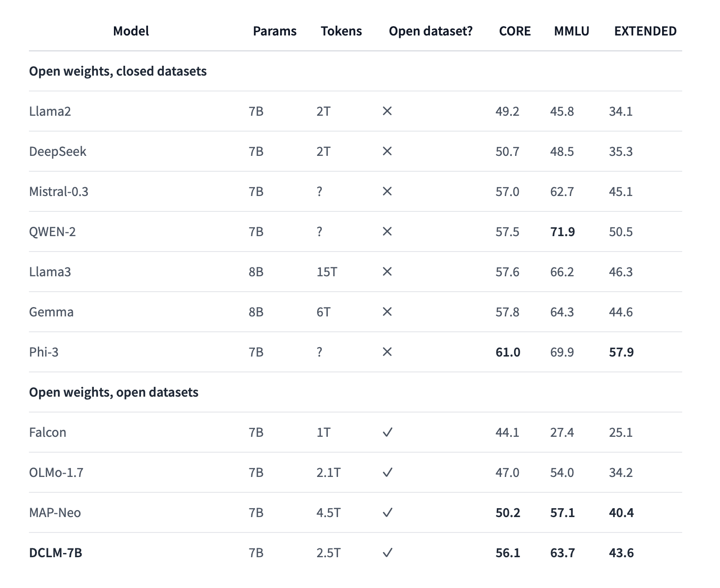Click the X icon in DeepSeek row
Image resolution: width=720 pixels, height=588 pixels.
pos(387,151)
